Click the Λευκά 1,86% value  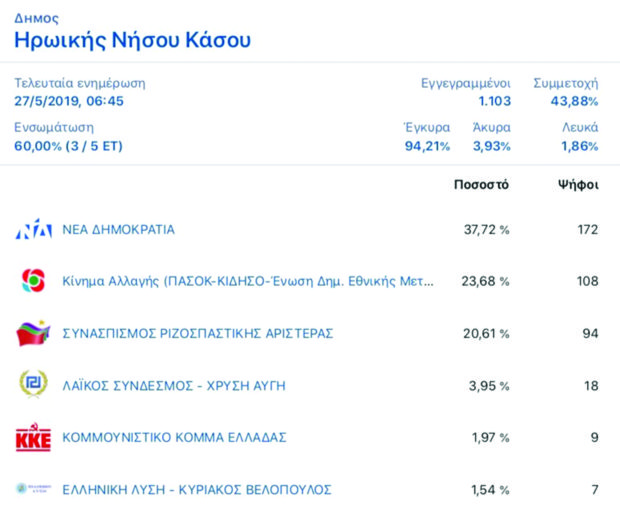(x=579, y=146)
